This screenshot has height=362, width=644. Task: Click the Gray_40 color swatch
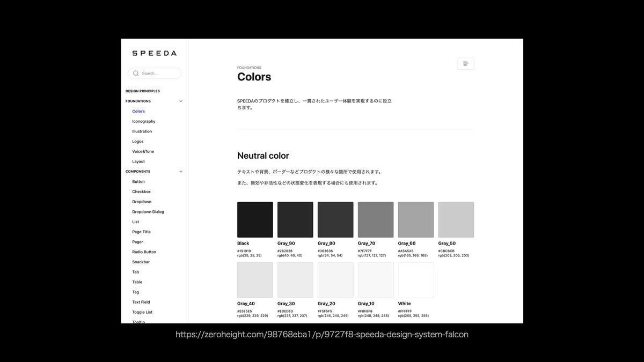255,280
